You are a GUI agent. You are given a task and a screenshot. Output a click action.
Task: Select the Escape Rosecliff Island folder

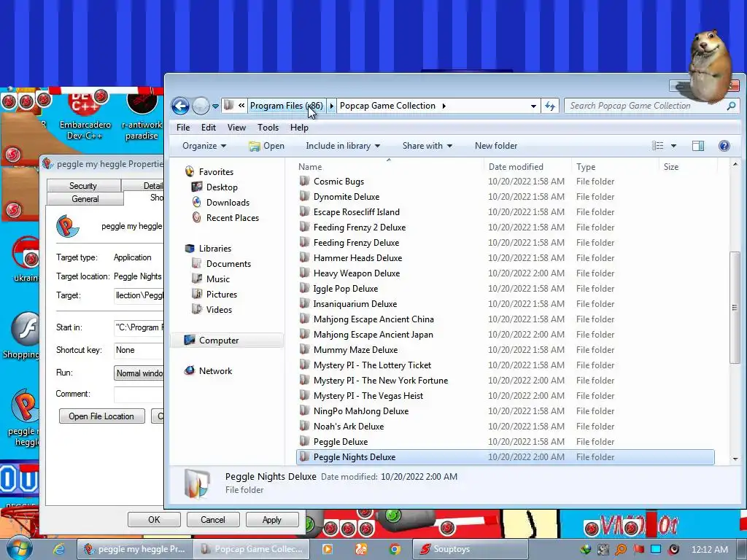356,212
